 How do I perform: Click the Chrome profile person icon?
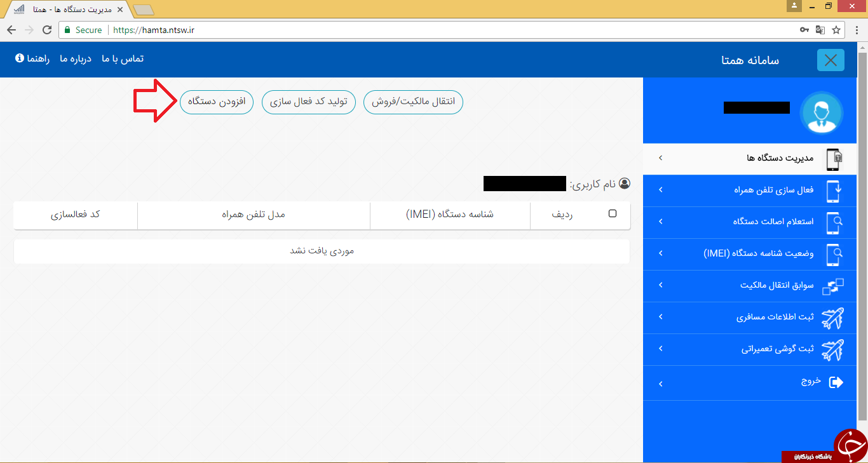click(794, 6)
